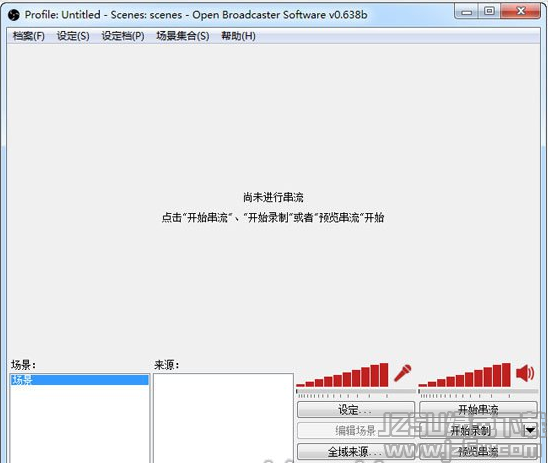This screenshot has width=548, height=463.
Task: Click the 预览串流 button
Action: [x=478, y=452]
